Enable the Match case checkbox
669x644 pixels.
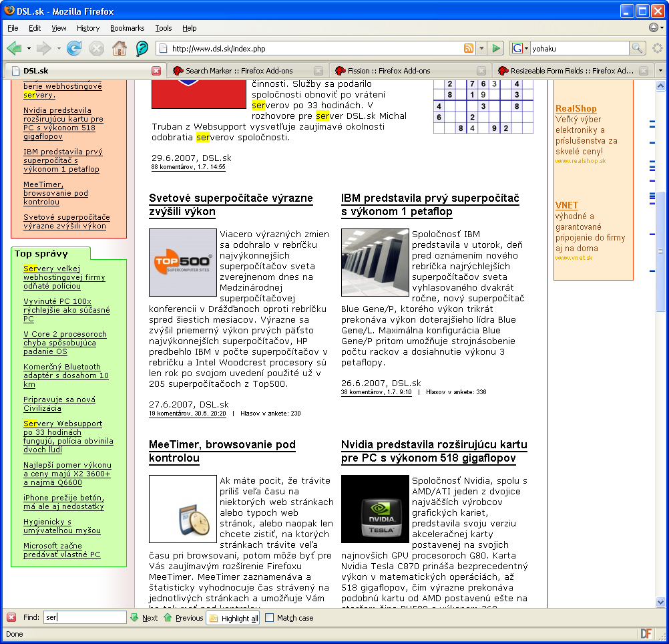coord(269,617)
